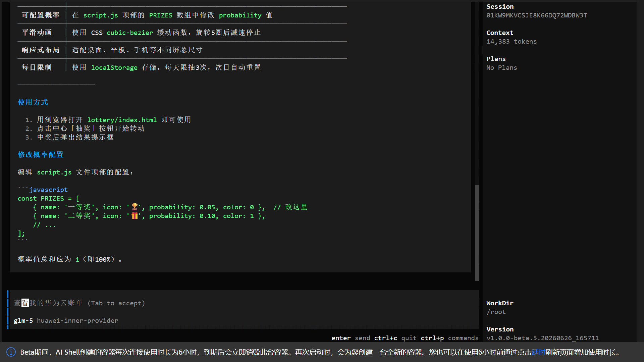Click the '14,383 tokens' context value
Viewport: 644px width, 362px height.
(512, 41)
